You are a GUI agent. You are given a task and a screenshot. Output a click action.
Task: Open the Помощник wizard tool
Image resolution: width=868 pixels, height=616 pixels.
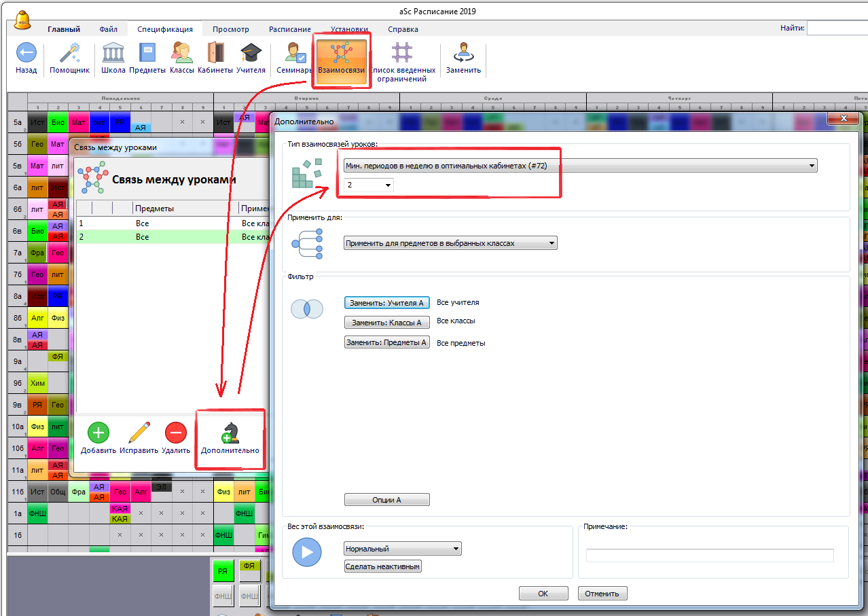(69, 53)
